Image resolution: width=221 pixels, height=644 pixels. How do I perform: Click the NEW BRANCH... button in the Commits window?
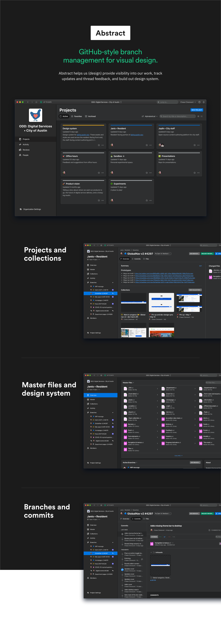click(194, 514)
